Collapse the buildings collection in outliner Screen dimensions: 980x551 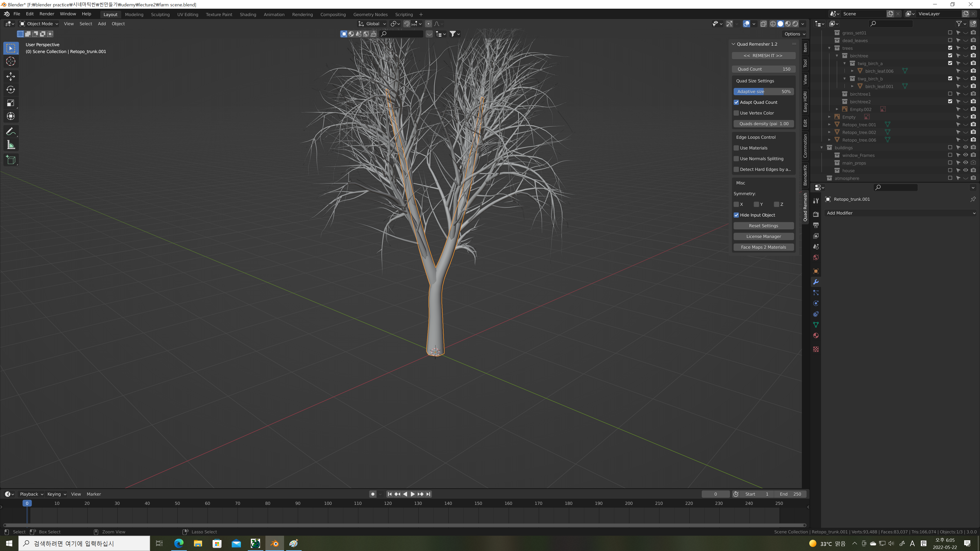click(x=822, y=147)
